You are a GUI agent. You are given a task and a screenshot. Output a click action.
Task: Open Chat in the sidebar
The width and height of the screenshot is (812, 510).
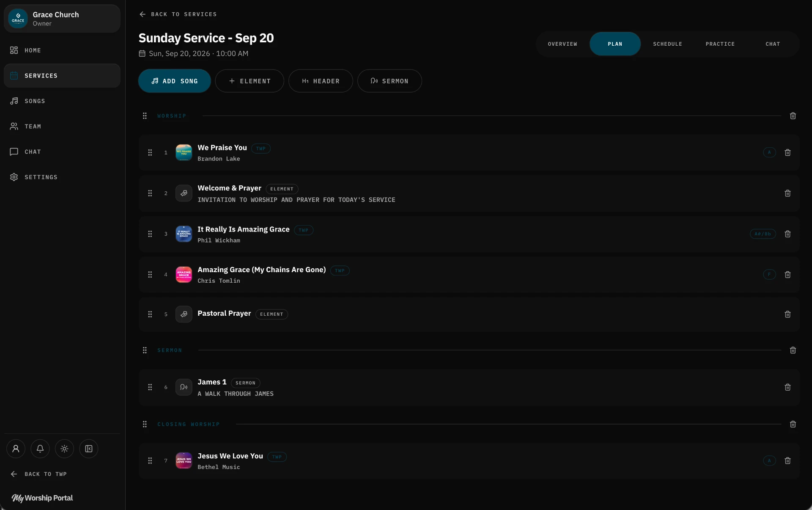click(x=62, y=152)
